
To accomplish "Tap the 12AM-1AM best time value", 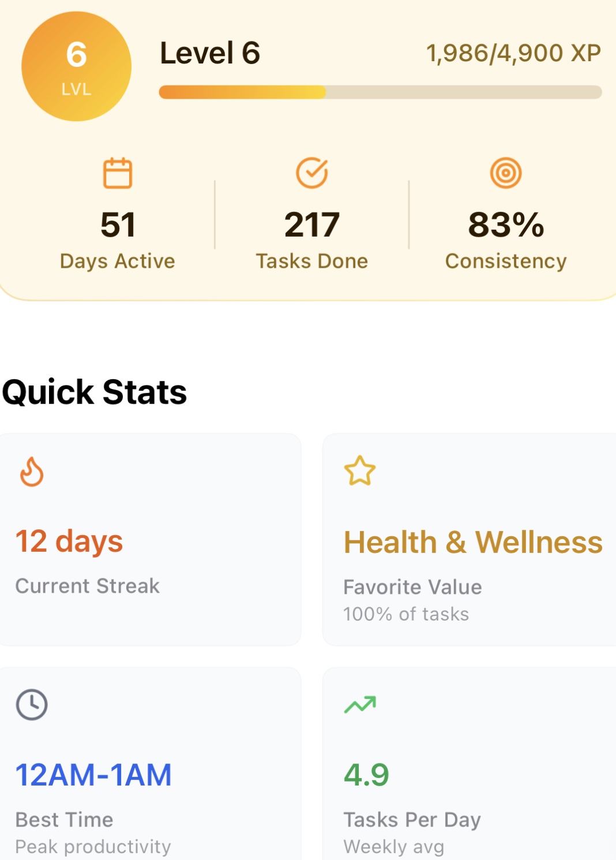I will pyautogui.click(x=93, y=775).
